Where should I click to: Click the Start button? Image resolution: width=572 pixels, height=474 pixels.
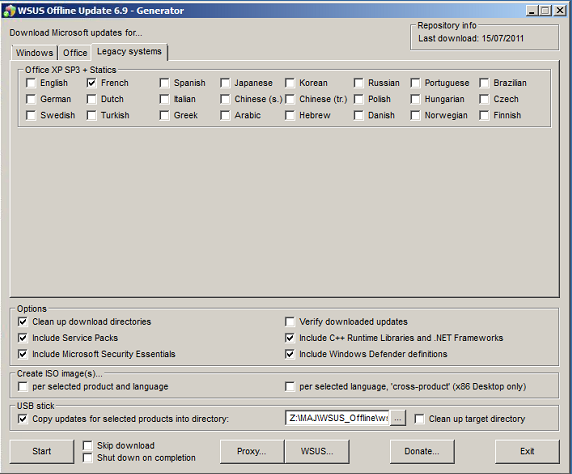coord(42,451)
